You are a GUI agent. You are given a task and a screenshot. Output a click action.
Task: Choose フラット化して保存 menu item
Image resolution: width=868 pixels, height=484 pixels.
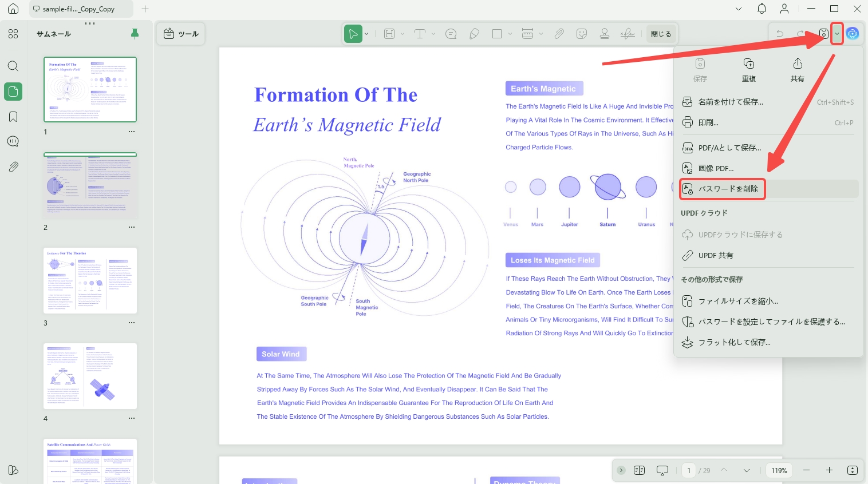click(768, 342)
